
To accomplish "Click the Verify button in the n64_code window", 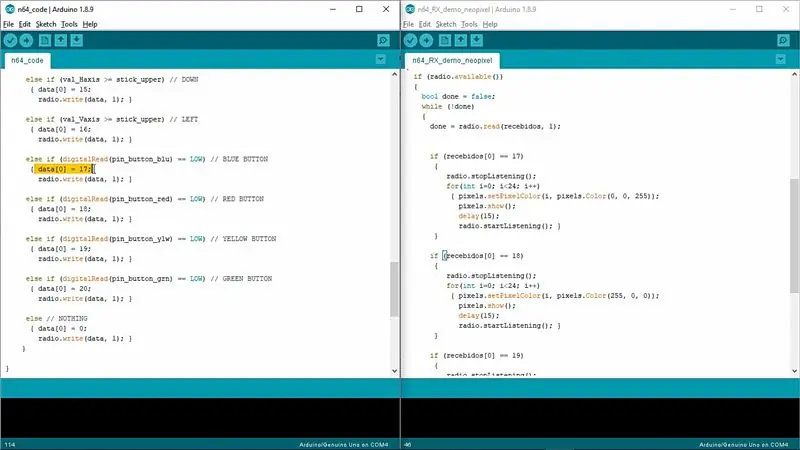I will click(x=10, y=40).
